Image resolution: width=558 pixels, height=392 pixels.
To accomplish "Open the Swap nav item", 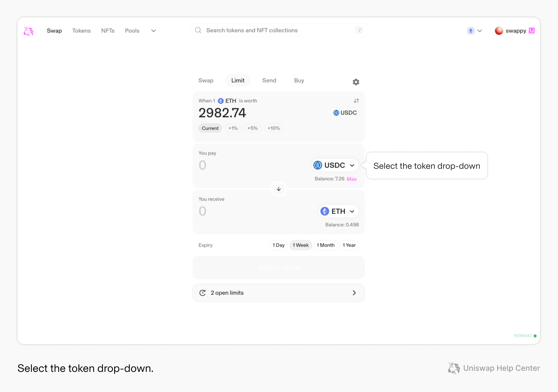I will pyautogui.click(x=54, y=31).
